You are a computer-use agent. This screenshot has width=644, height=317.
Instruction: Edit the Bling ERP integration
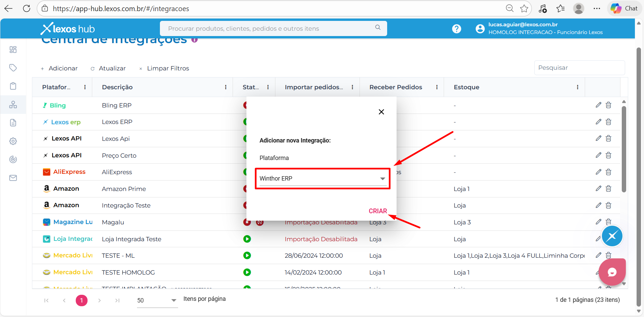pyautogui.click(x=598, y=105)
